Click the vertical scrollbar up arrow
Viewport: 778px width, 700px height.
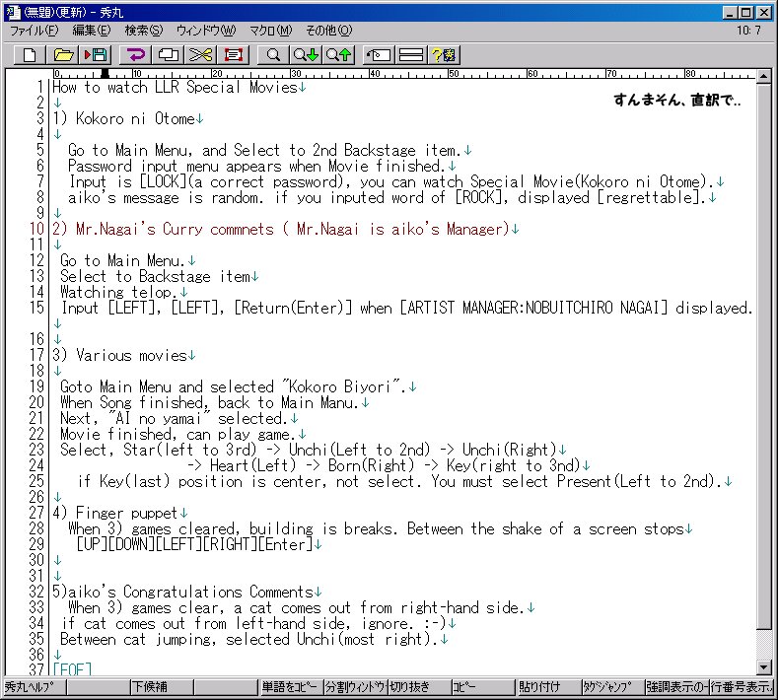pyautogui.click(x=763, y=76)
